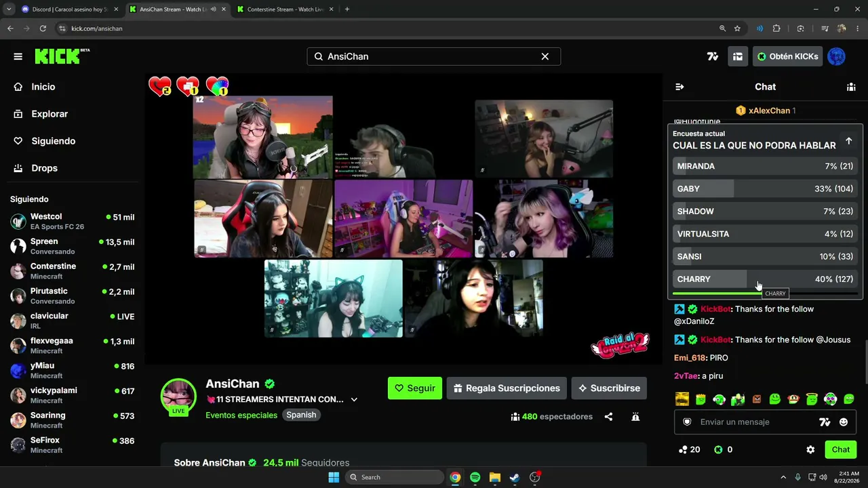This screenshot has width=868, height=488.
Task: Click Regala Suscripciones button
Action: pos(507,388)
